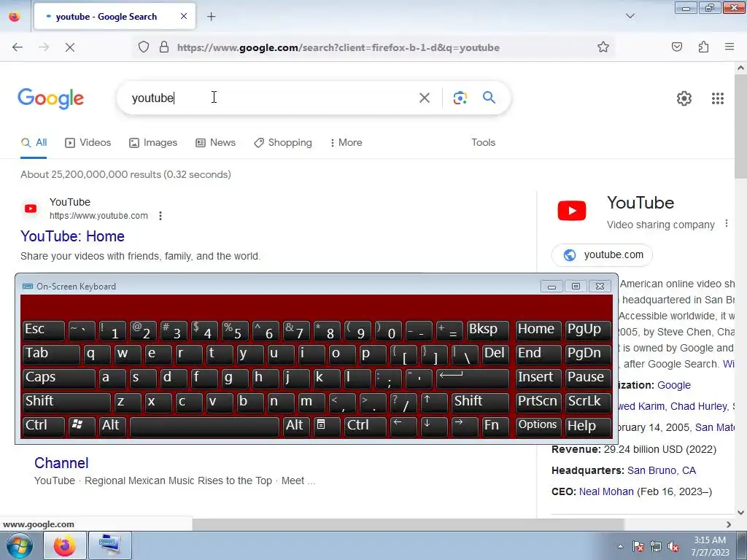Open Firefox extensions puzzle icon
This screenshot has height=560, width=747.
(x=703, y=47)
